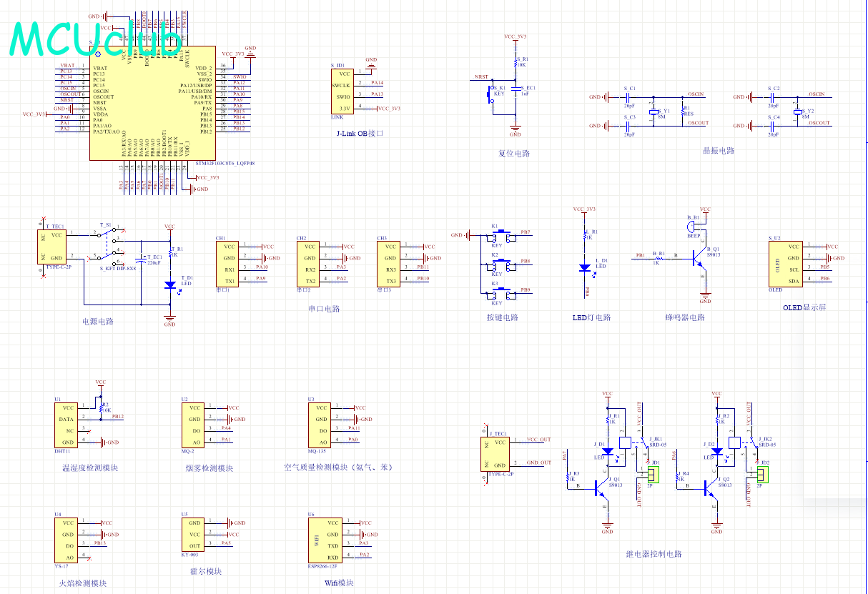Click the OLED display module block S_U2
The image size is (868, 594).
pyautogui.click(x=784, y=263)
